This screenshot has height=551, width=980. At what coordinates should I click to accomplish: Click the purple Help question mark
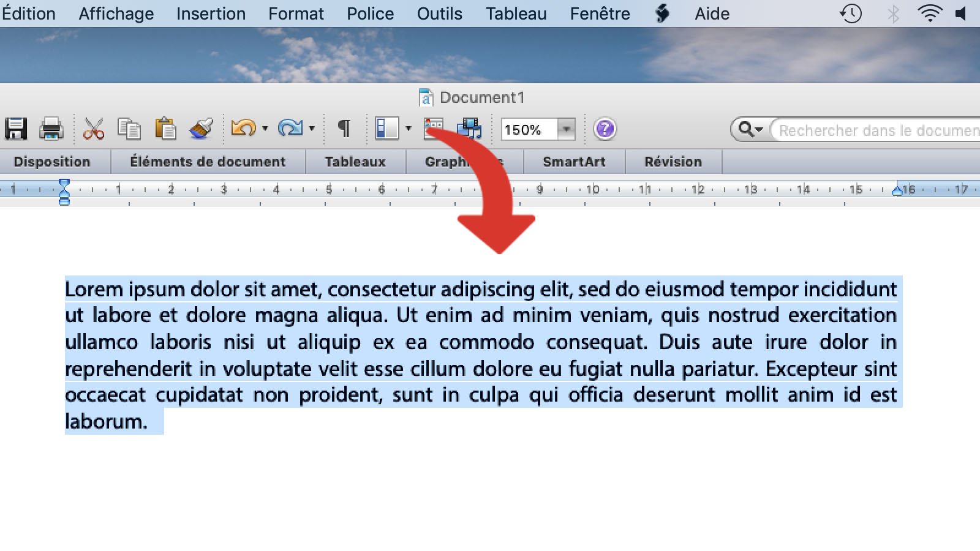[605, 129]
